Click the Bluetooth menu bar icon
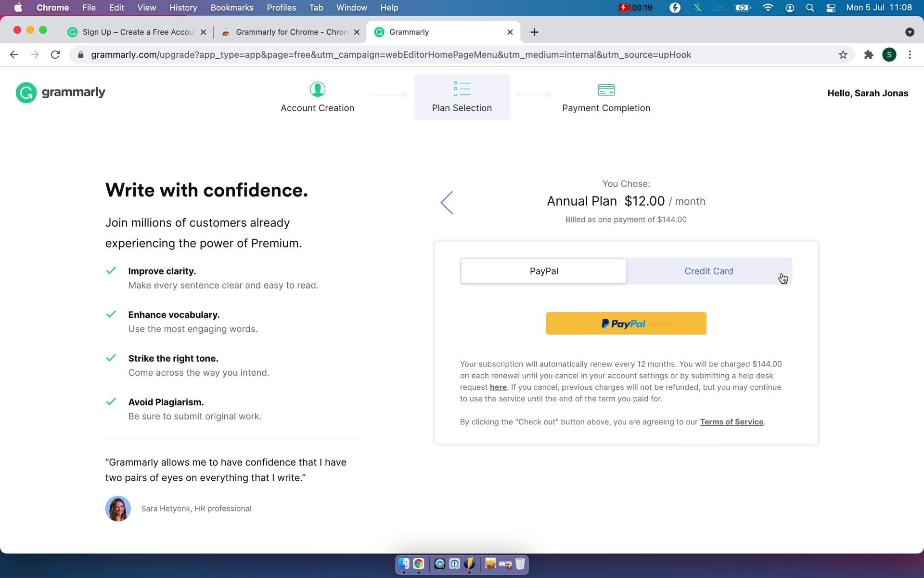Image resolution: width=924 pixels, height=578 pixels. [697, 8]
